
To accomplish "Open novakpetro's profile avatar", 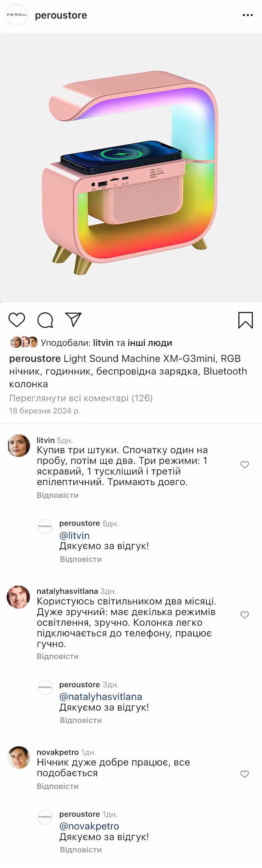I will click(19, 757).
